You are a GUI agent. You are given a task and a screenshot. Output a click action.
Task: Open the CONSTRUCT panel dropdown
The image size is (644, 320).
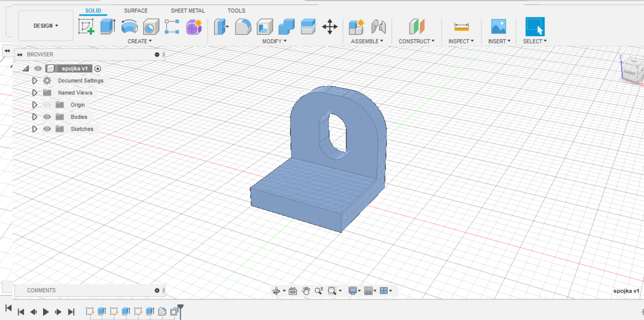(417, 41)
